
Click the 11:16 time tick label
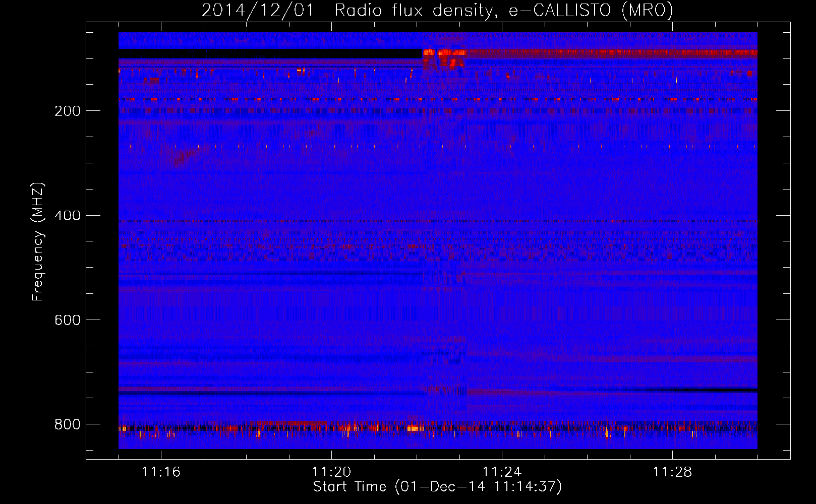pos(161,472)
